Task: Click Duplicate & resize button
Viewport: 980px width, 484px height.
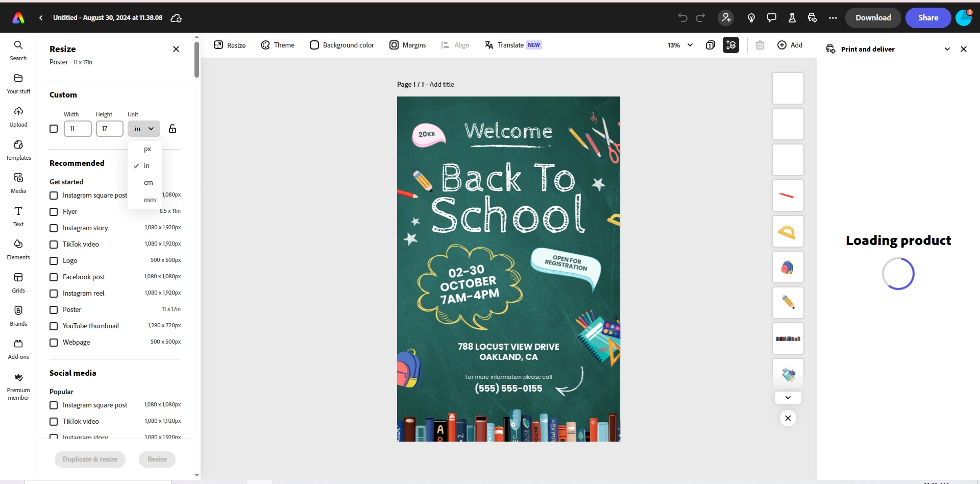Action: tap(90, 459)
